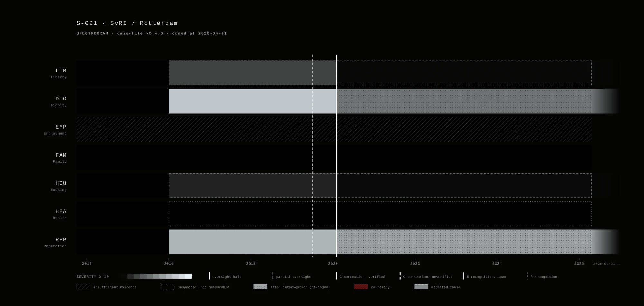644x306 pixels.
Task: Select the LIB Liberty row label
Action: [x=59, y=73]
